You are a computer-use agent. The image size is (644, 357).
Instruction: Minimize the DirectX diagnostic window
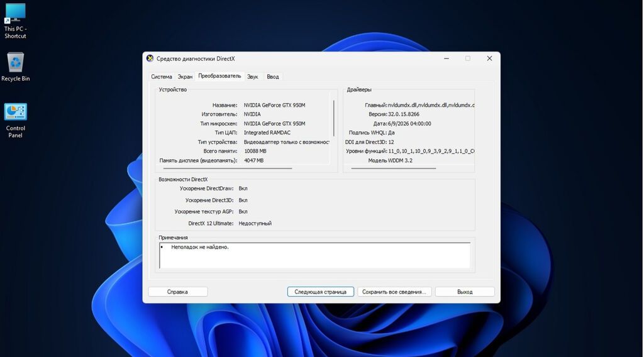pos(447,58)
